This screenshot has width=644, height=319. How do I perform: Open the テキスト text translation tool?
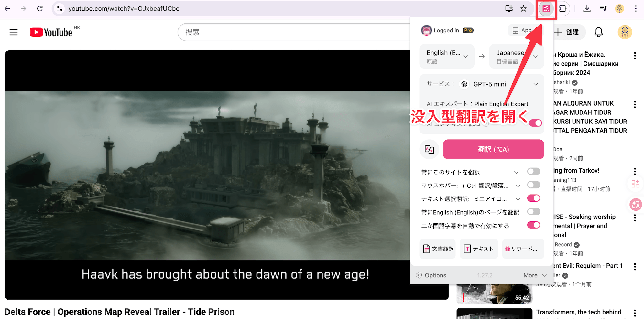[479, 249]
